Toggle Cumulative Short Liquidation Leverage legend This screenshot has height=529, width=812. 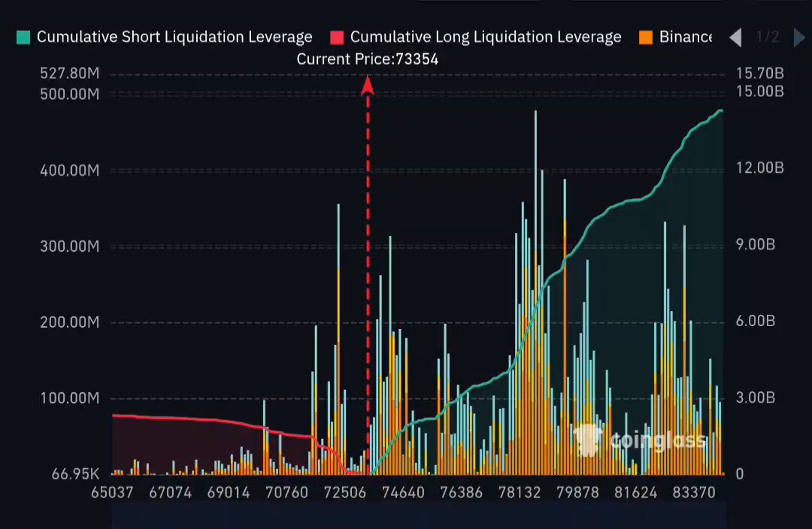coord(165,38)
